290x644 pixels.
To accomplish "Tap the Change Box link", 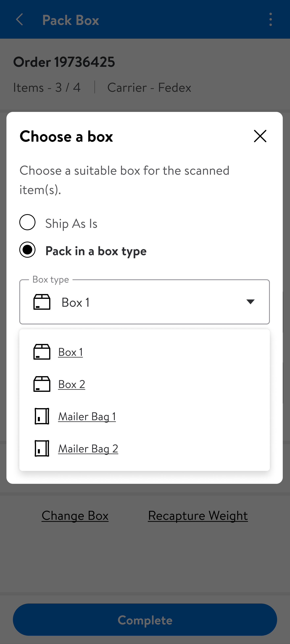I will coord(75,515).
